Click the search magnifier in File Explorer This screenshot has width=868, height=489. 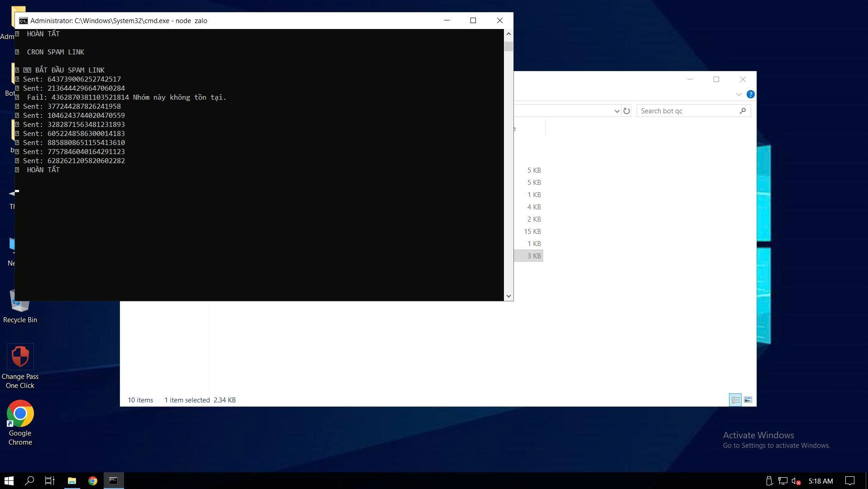coord(743,111)
